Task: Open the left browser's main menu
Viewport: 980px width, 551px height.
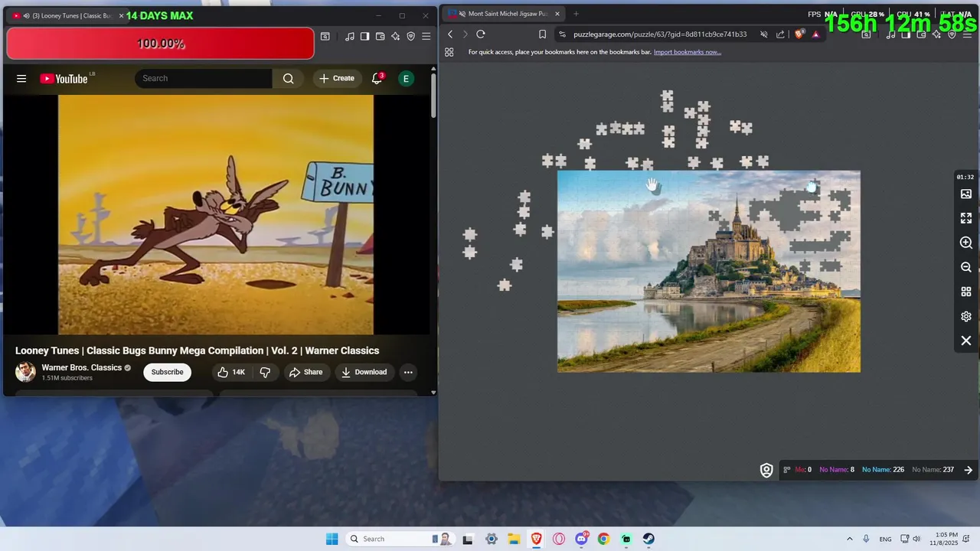Action: click(x=426, y=36)
